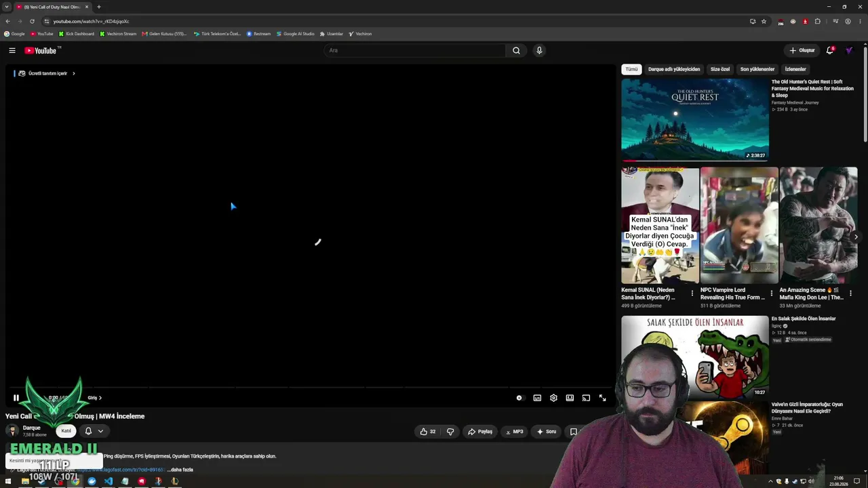This screenshot has height=488, width=868.
Task: Open the Vechiron Stream bookmark
Action: 118,34
